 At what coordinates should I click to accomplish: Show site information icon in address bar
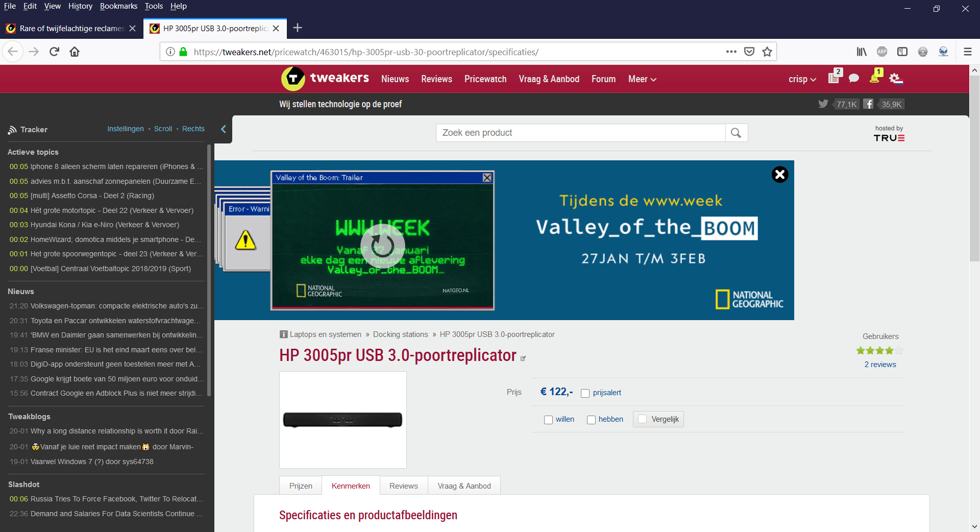click(x=170, y=52)
